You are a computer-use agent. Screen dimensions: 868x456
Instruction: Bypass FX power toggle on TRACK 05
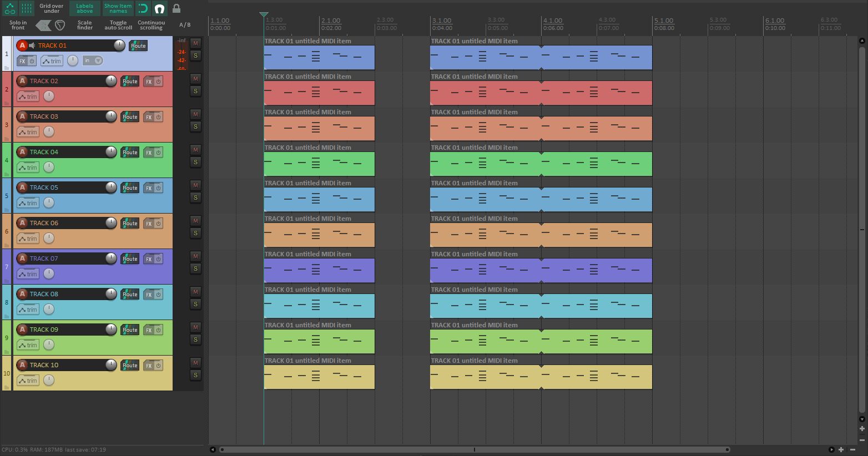[x=158, y=188]
